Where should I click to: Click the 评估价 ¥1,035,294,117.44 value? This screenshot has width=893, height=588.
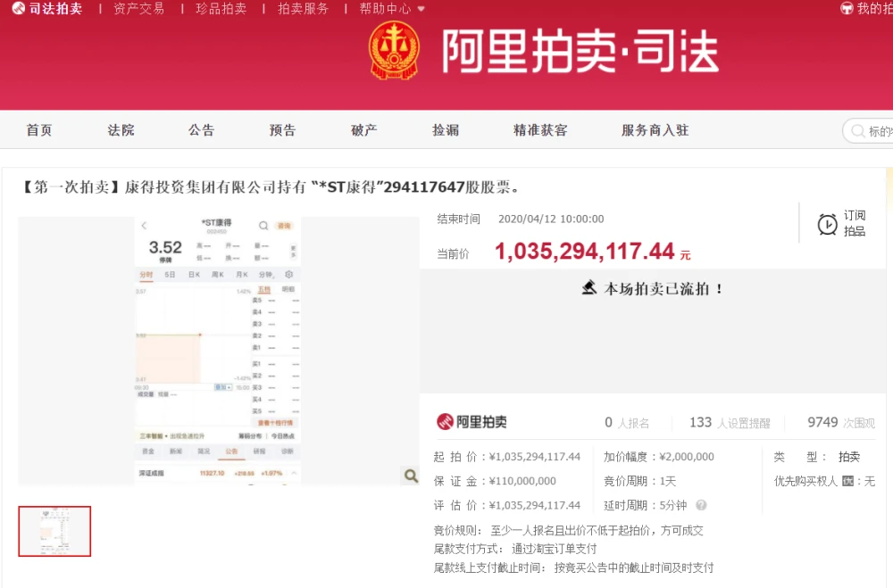(535, 505)
